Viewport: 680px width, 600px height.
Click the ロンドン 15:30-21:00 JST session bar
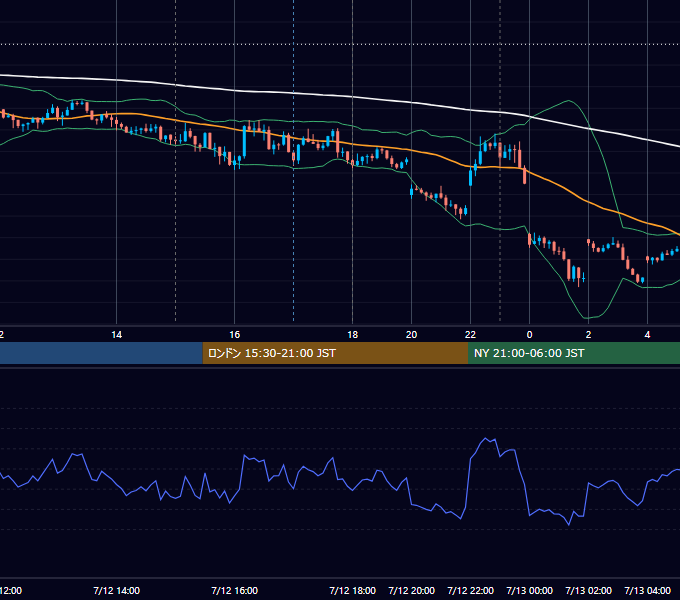pyautogui.click(x=335, y=353)
